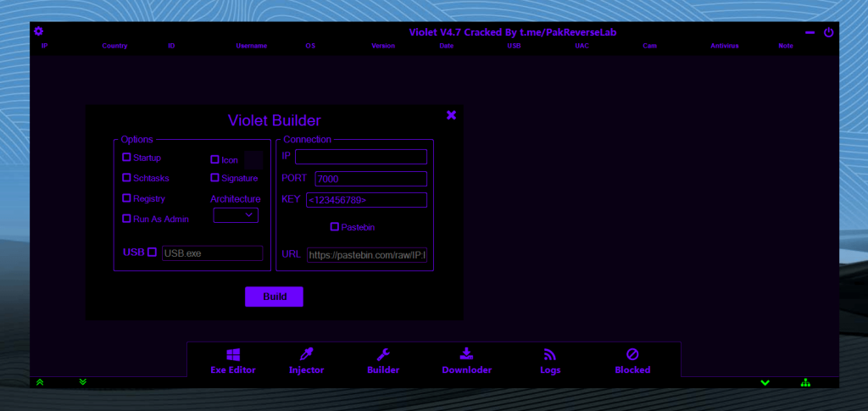The image size is (868, 411).
Task: Click the power icon in the title bar
Action: [828, 33]
